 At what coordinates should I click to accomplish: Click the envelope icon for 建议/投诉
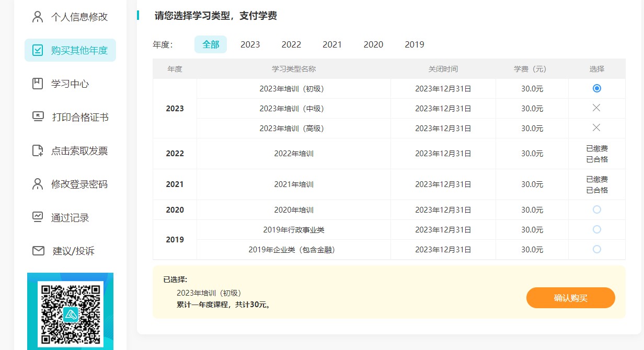tap(37, 251)
